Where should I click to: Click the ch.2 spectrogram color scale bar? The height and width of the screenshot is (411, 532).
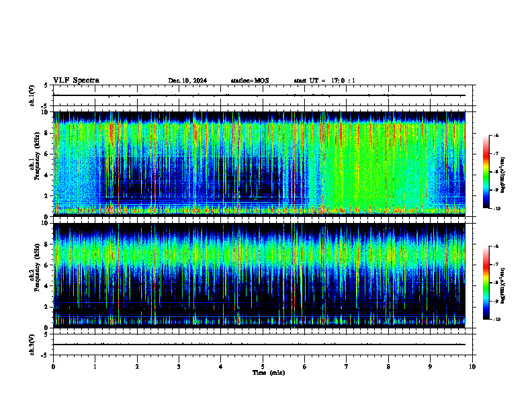[486, 283]
